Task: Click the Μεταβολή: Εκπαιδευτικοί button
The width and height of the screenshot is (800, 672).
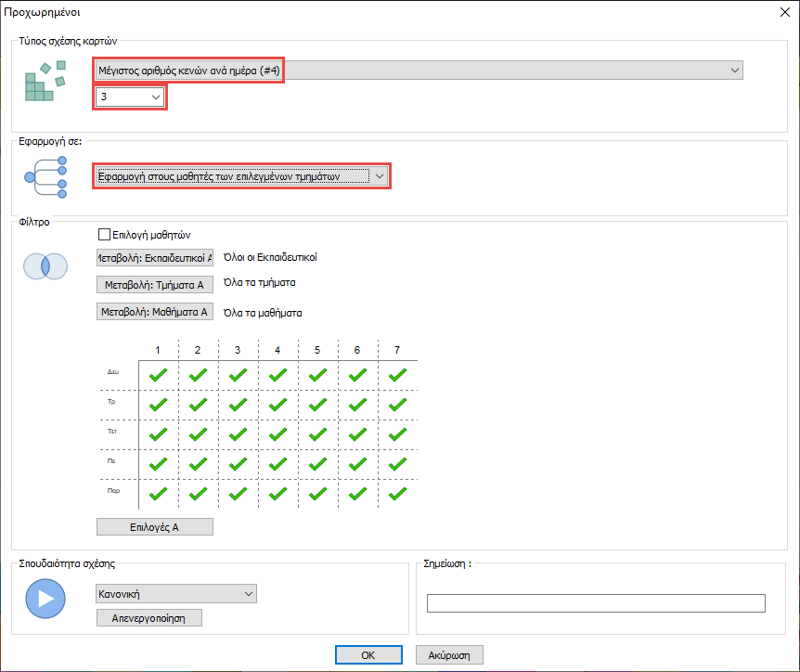Action: click(155, 258)
